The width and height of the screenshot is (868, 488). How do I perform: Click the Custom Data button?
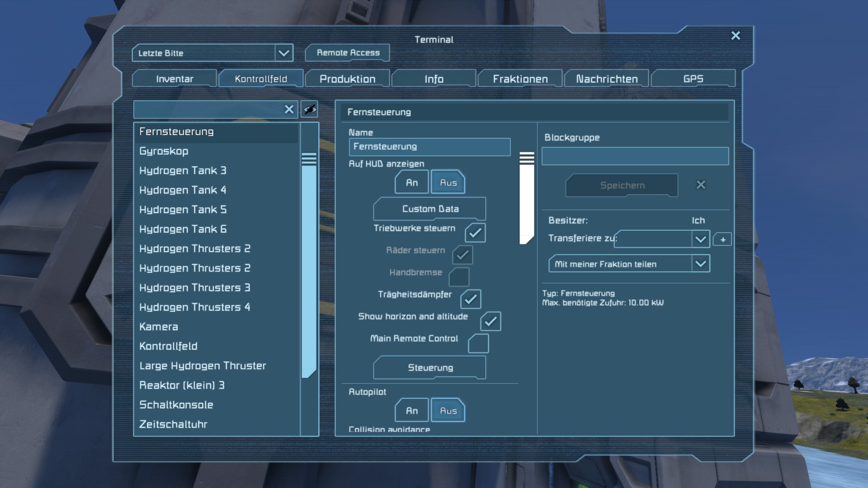pos(430,209)
